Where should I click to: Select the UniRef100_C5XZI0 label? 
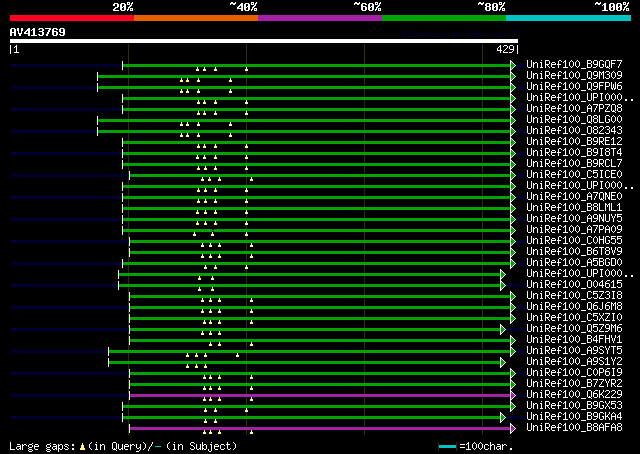pos(574,318)
